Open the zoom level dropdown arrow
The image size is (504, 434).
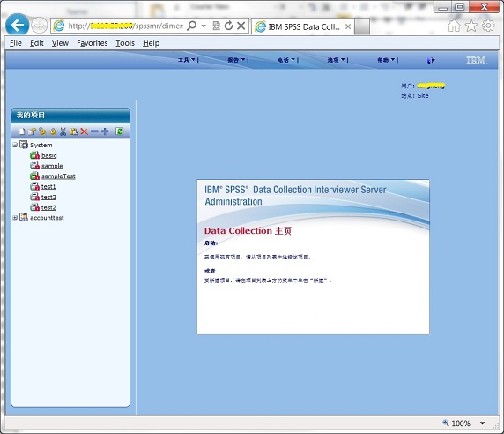tap(483, 423)
